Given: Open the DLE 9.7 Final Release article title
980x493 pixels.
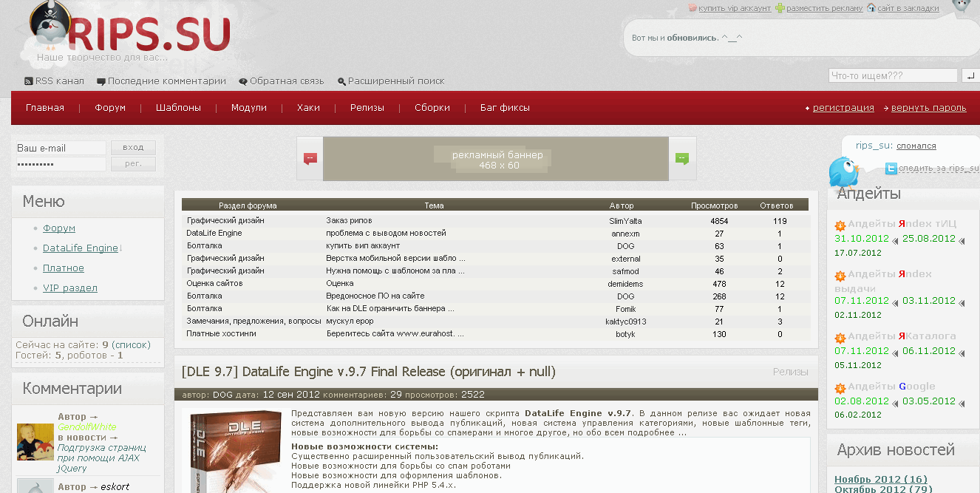Looking at the screenshot, I should tap(368, 372).
